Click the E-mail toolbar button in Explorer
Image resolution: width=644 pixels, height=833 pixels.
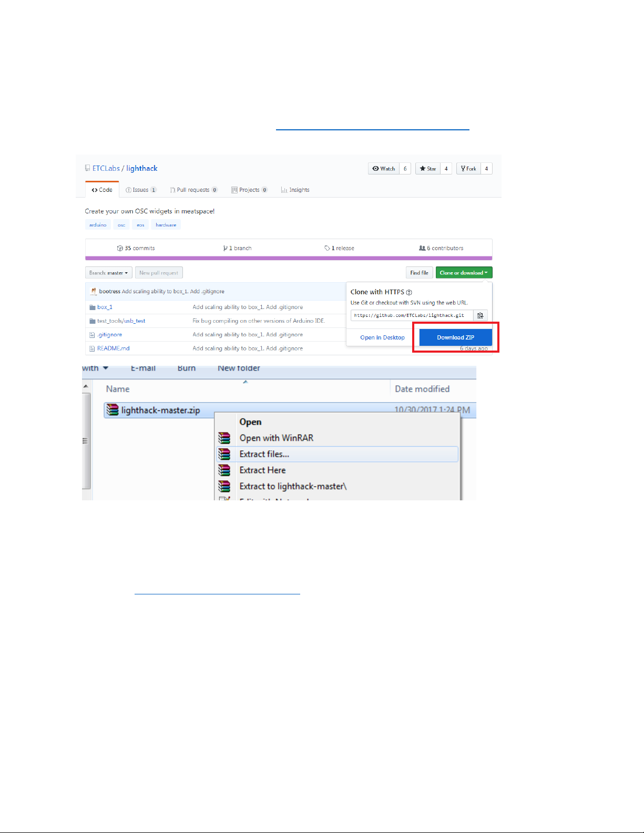point(143,368)
